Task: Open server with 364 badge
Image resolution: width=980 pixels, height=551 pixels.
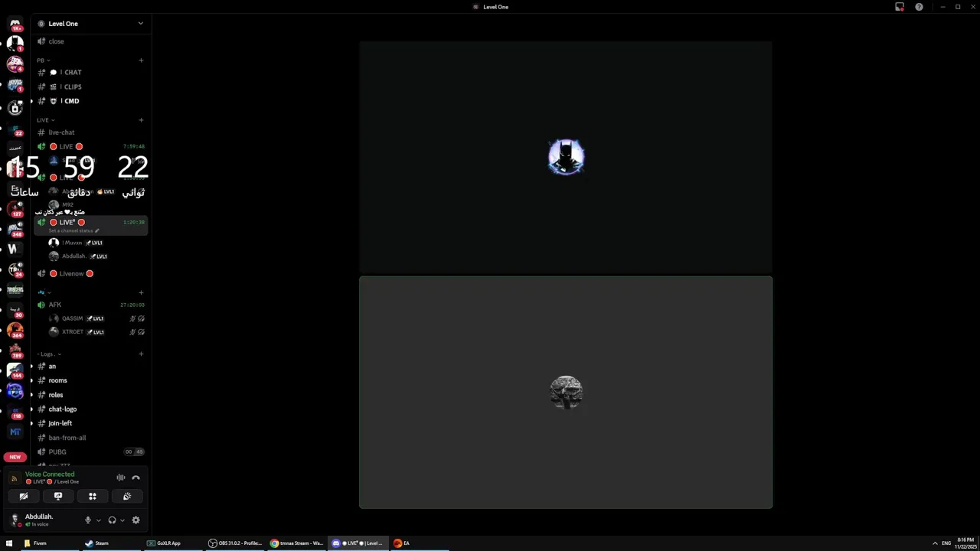Action: [15, 331]
